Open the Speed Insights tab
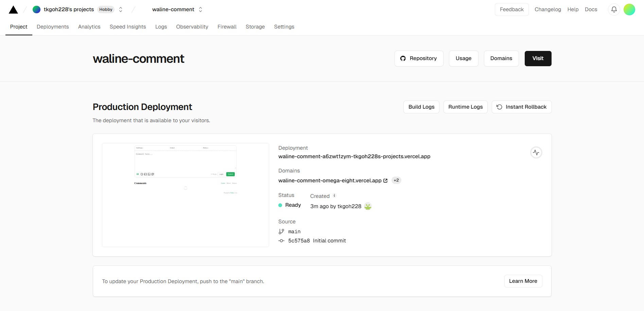 coord(128,27)
